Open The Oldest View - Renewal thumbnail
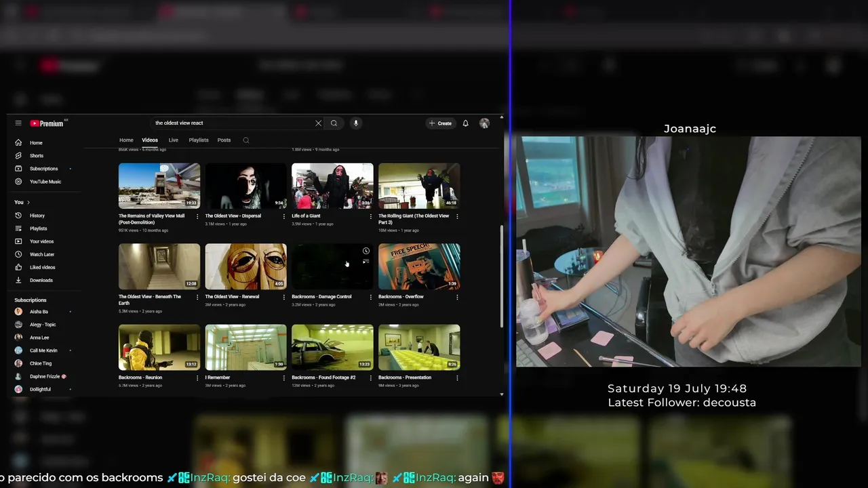This screenshot has width=868, height=488. [x=245, y=266]
